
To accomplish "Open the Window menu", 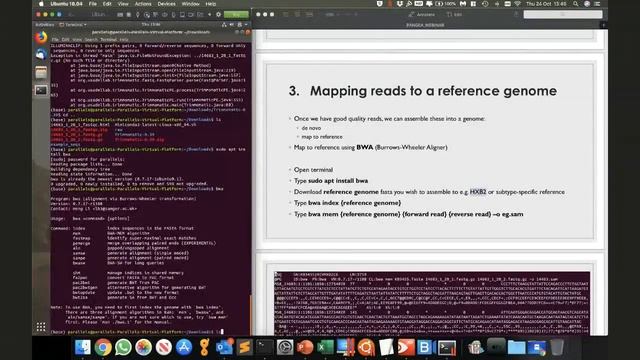I will [x=190, y=4].
